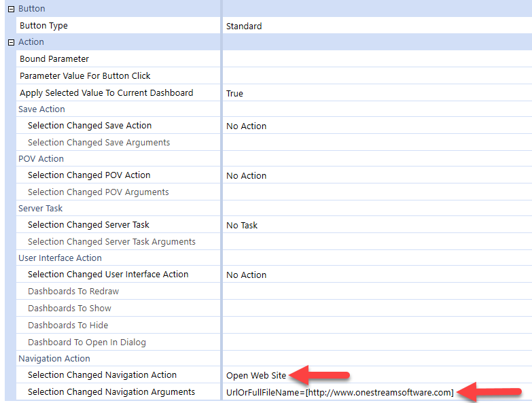Screen dimensions: 532x403
Task: Select Selection Changed Server Task label
Action: pos(88,224)
